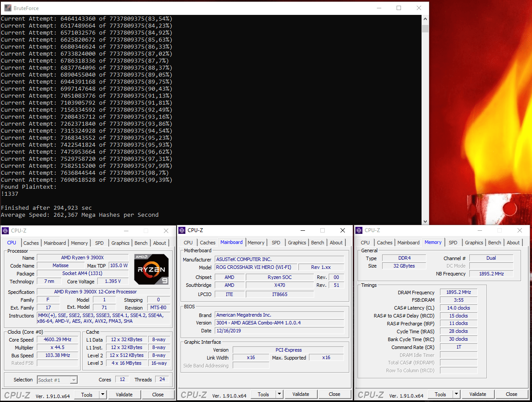This screenshot has width=532, height=402.
Task: Click motherboard model "ROG CROSSHAIR VII HERO (WI-FI)"
Action: [255, 267]
